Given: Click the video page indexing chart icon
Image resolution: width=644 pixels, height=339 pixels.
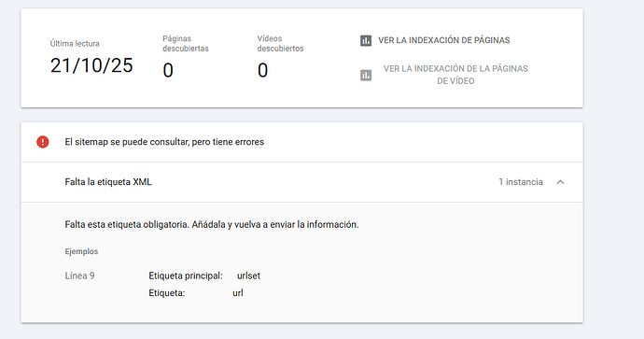Looking at the screenshot, I should coord(366,75).
